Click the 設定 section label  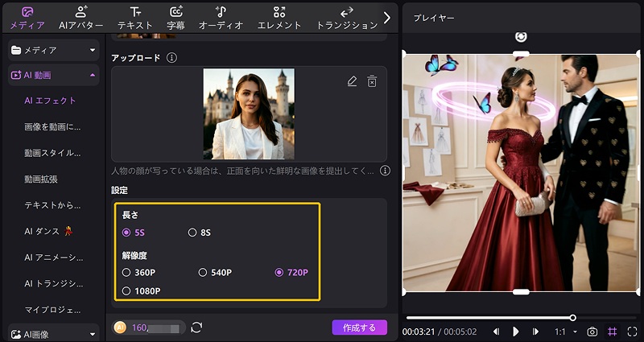[119, 191]
